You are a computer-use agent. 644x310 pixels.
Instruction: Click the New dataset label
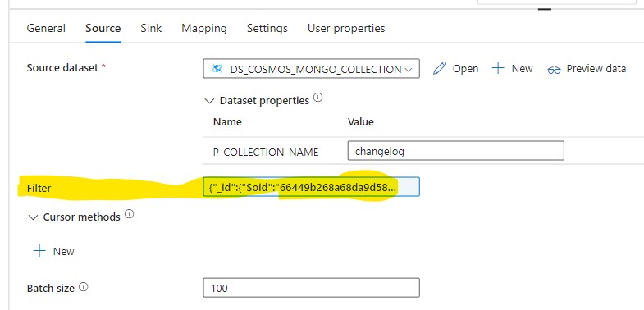coord(522,69)
